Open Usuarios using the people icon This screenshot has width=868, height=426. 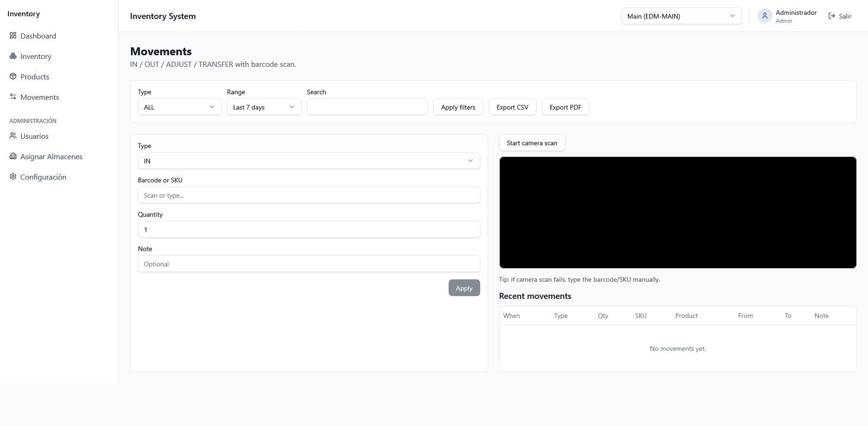coord(13,136)
